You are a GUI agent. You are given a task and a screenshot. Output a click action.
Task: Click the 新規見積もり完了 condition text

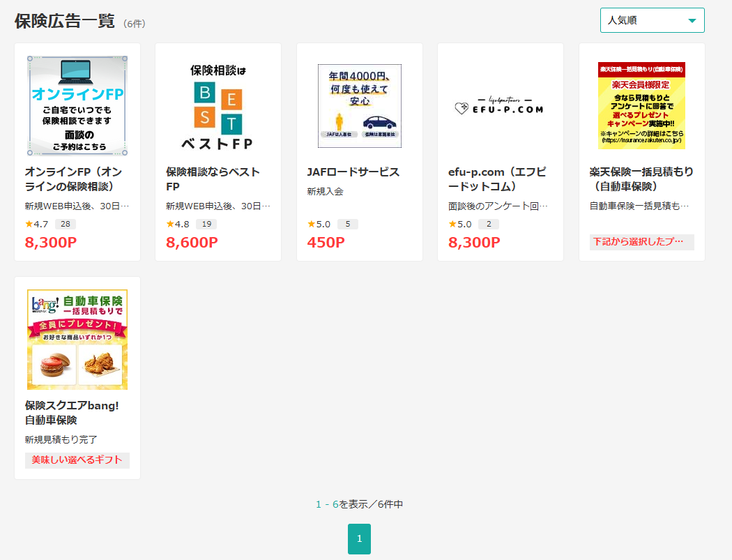pos(61,439)
